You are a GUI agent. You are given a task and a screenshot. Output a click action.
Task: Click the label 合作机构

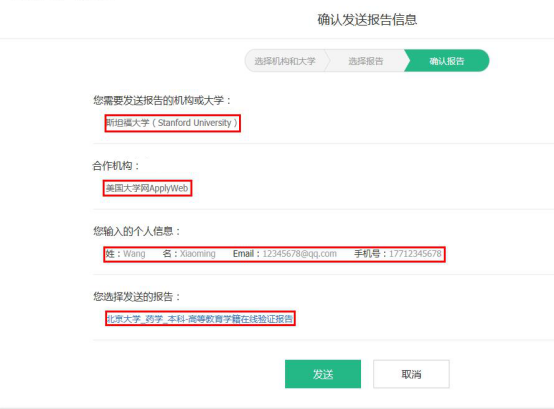click(116, 166)
